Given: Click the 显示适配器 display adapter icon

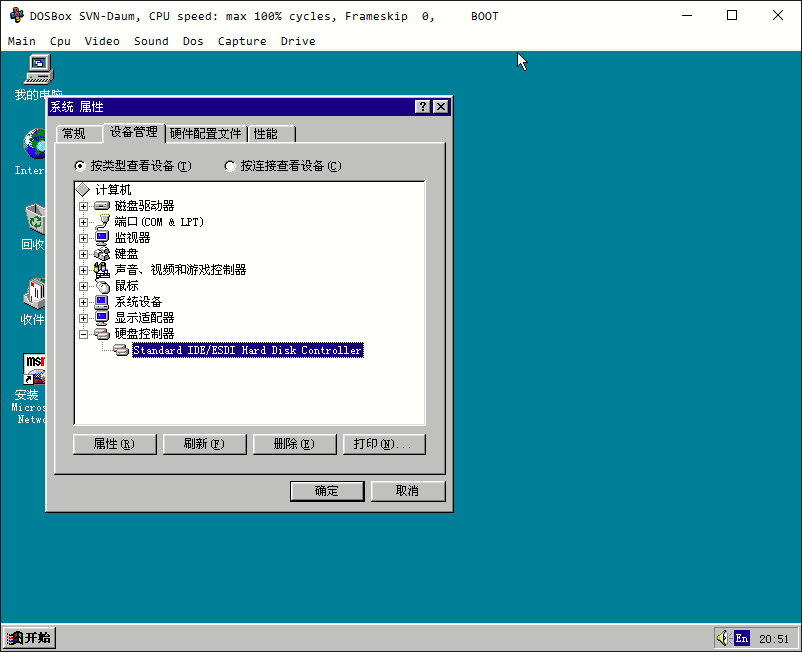Looking at the screenshot, I should 102,318.
